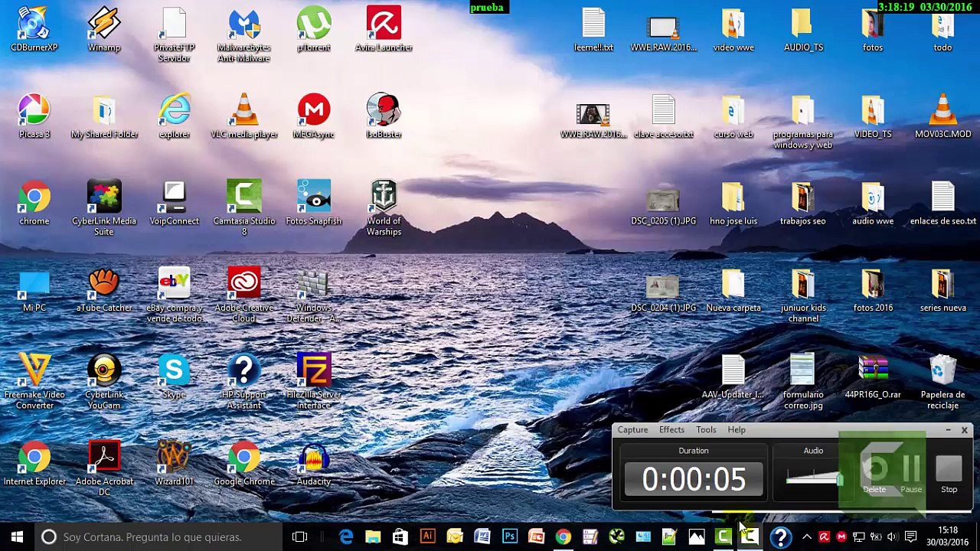Open the Skype desktop shortcut
980x551 pixels.
(174, 376)
